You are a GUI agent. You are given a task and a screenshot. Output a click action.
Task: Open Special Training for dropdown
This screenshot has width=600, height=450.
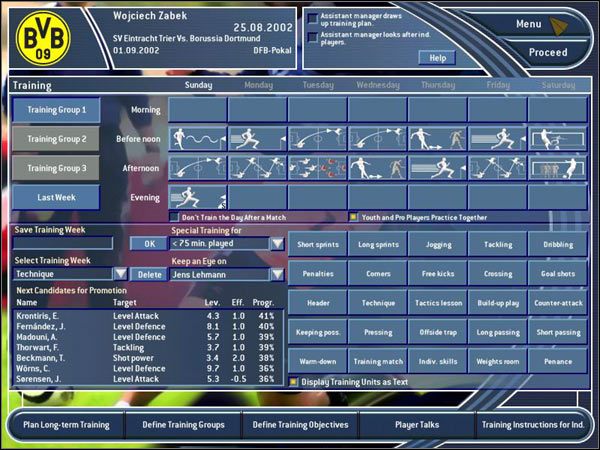click(277, 243)
